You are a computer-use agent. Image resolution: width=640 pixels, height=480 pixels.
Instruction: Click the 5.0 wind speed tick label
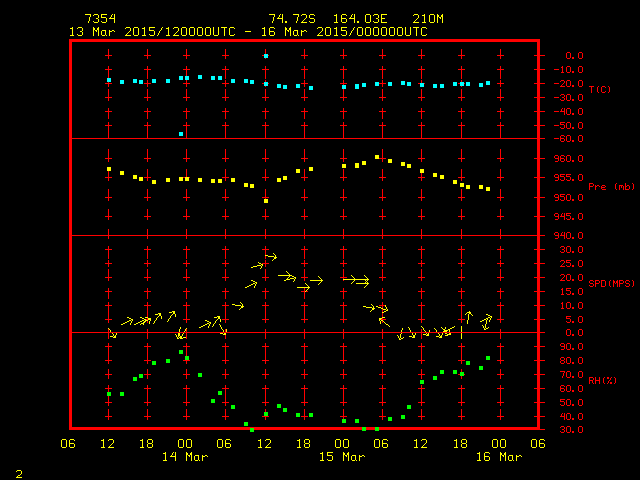(x=575, y=320)
